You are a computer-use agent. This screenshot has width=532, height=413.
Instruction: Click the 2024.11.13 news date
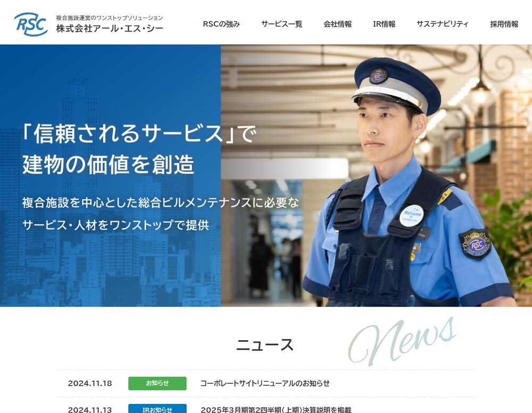coord(90,410)
